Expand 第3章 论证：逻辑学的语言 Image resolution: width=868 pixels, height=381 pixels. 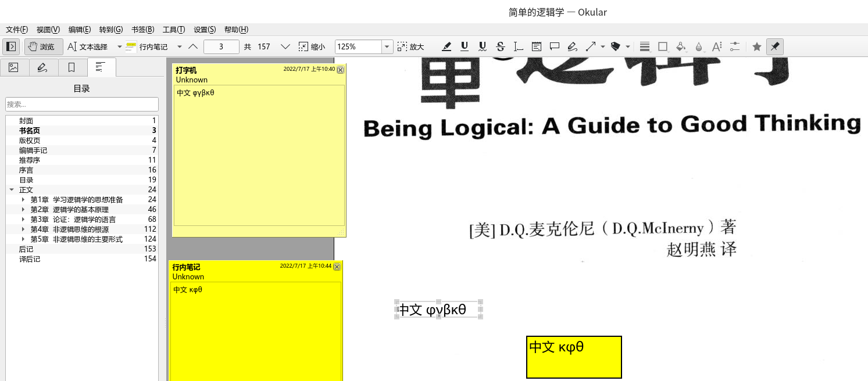tap(23, 220)
